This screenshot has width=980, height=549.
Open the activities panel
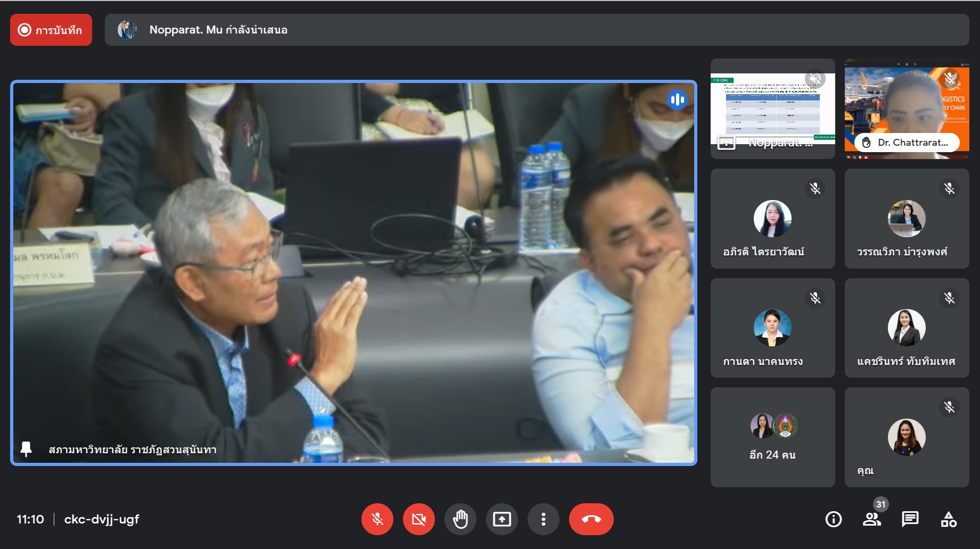coord(949,519)
